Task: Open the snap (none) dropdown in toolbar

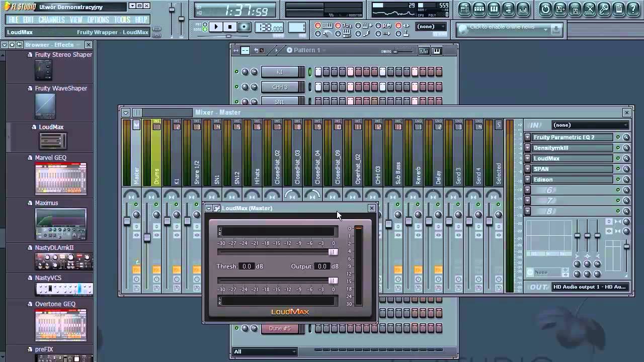Action: coord(432,27)
